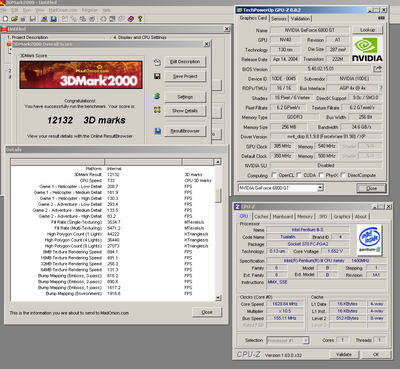Switch to the SPD tab in CPU-Z

[x=323, y=217]
